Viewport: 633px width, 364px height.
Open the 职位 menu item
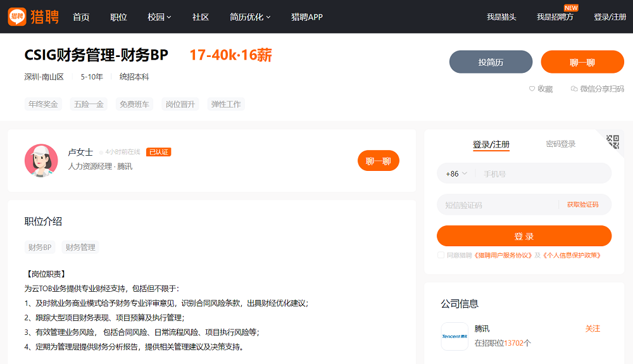(118, 17)
